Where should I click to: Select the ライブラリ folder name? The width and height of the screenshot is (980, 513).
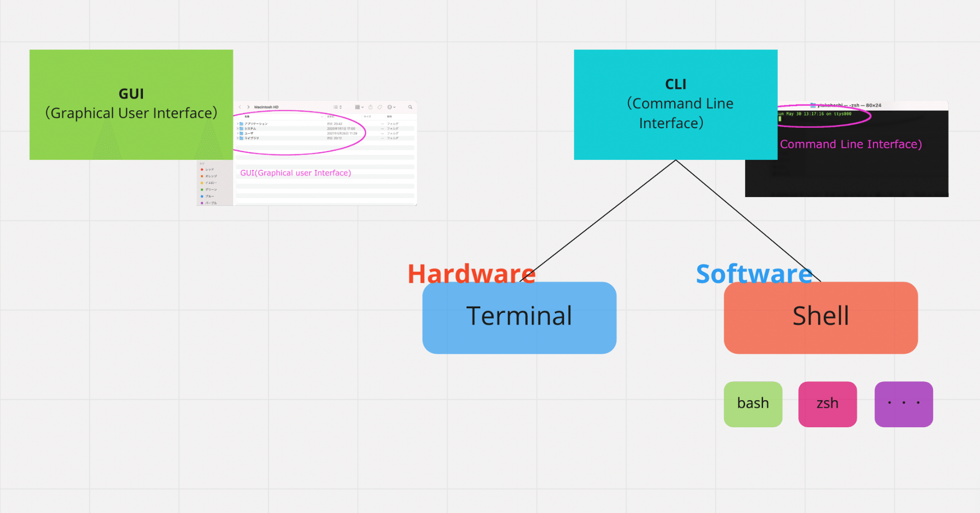252,138
